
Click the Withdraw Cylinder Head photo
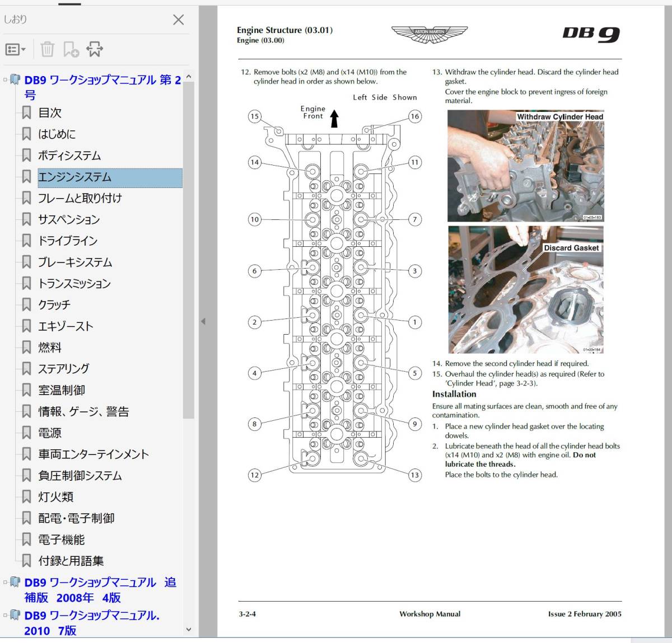pyautogui.click(x=526, y=166)
